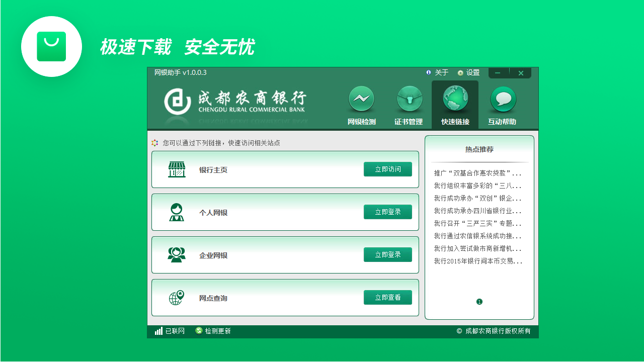Open the 推广双基合作惠农贷款 news link

pos(478,172)
